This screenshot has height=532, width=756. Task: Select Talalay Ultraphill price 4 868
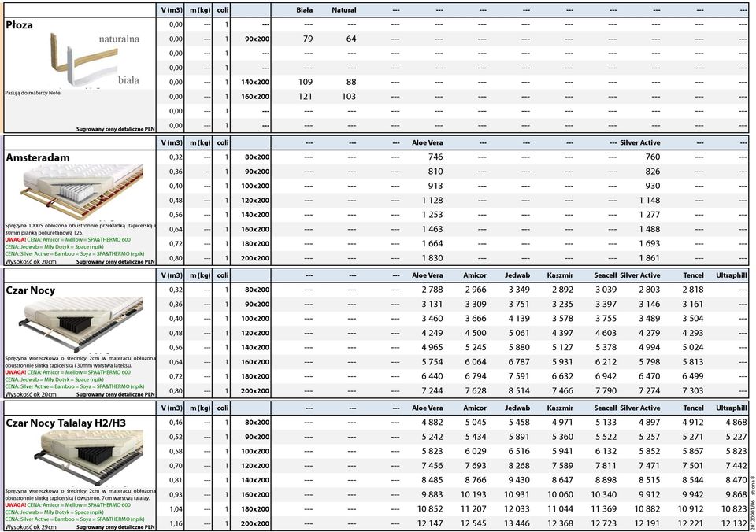(736, 422)
